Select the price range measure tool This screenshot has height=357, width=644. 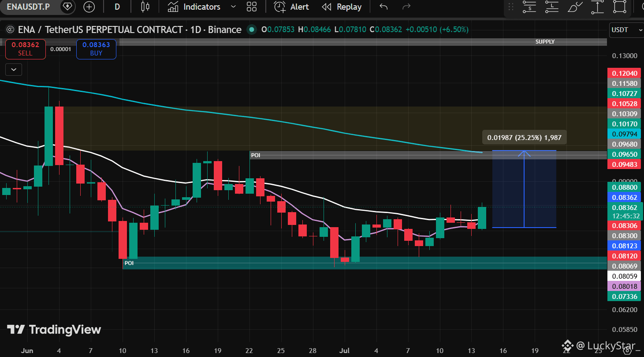tap(598, 7)
